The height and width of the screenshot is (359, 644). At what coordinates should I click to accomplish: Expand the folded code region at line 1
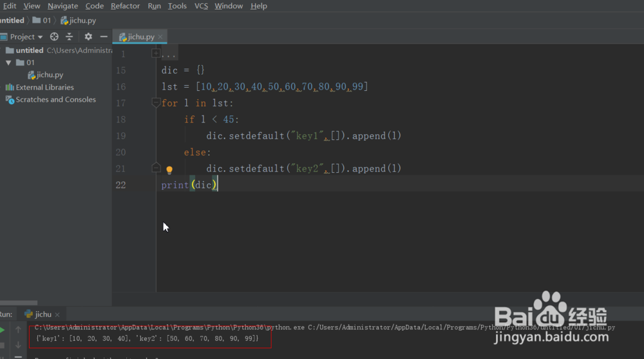156,53
